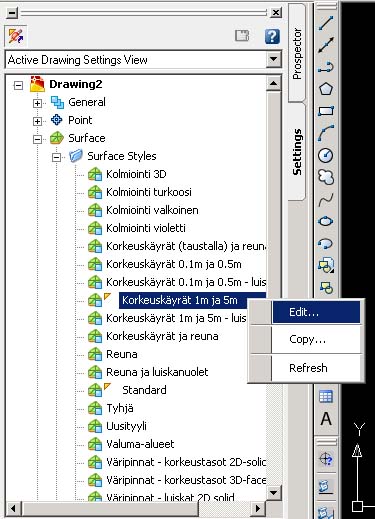Image resolution: width=375 pixels, height=519 pixels.
Task: Click the toolspace panel display toggle icon
Action: 16,36
